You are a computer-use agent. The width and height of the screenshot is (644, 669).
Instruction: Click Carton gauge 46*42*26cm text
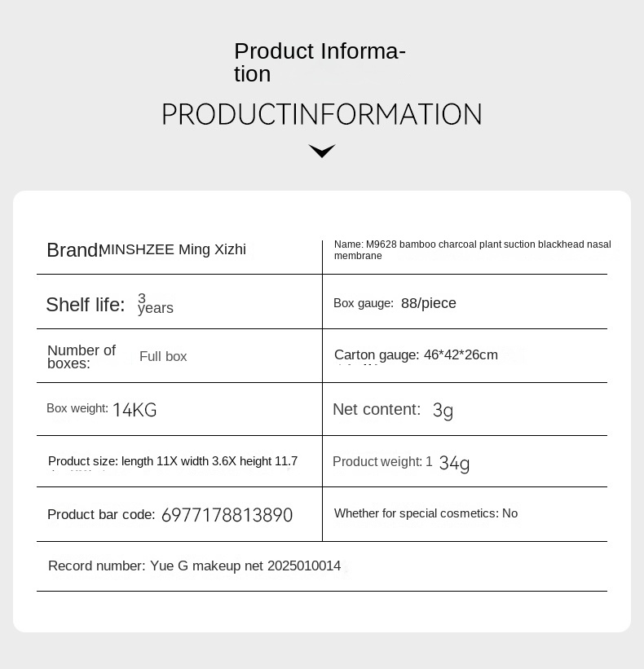416,354
